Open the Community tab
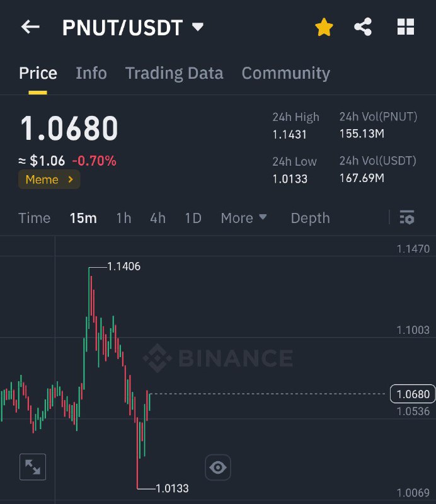 (286, 73)
